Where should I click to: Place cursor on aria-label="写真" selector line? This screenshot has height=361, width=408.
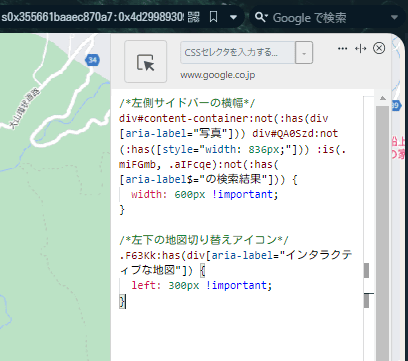(x=228, y=134)
